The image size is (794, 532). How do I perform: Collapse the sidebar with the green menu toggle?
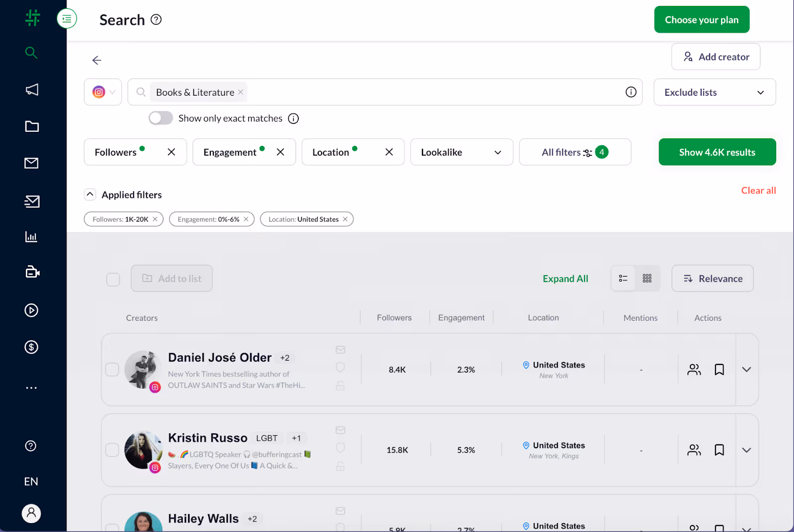click(x=67, y=19)
